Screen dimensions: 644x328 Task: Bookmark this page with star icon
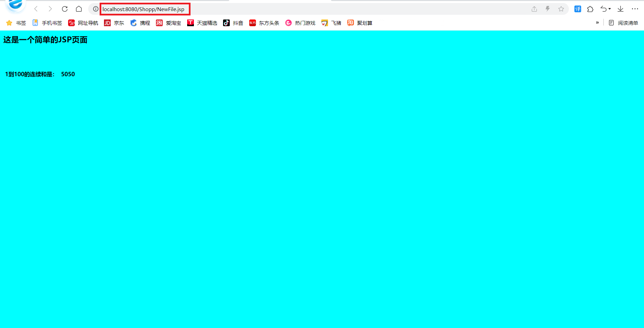[x=561, y=9]
